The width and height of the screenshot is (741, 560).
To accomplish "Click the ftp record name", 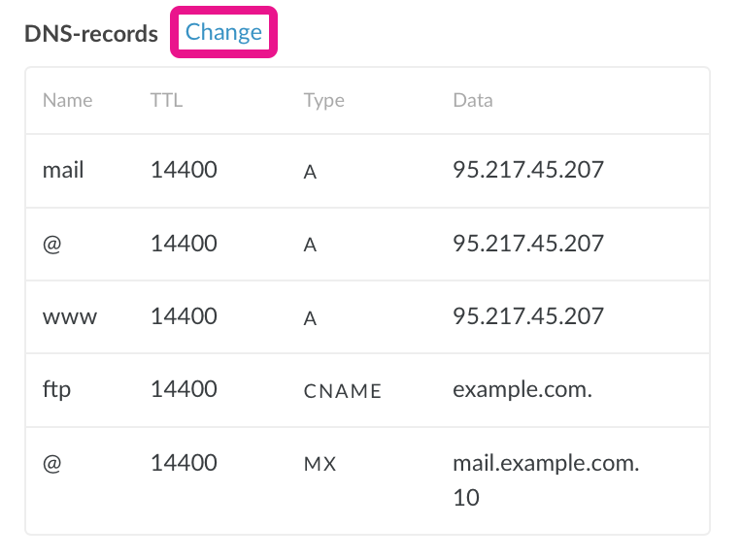I will (57, 389).
